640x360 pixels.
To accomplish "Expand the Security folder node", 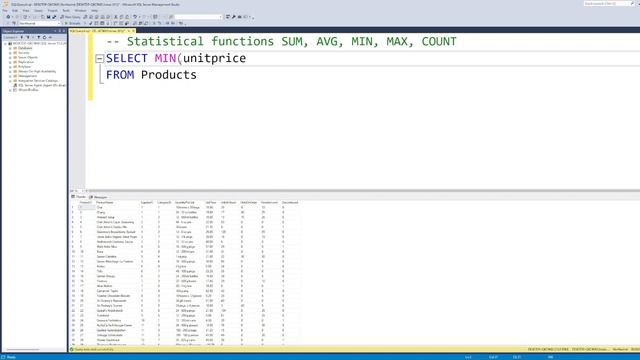I will (x=10, y=53).
